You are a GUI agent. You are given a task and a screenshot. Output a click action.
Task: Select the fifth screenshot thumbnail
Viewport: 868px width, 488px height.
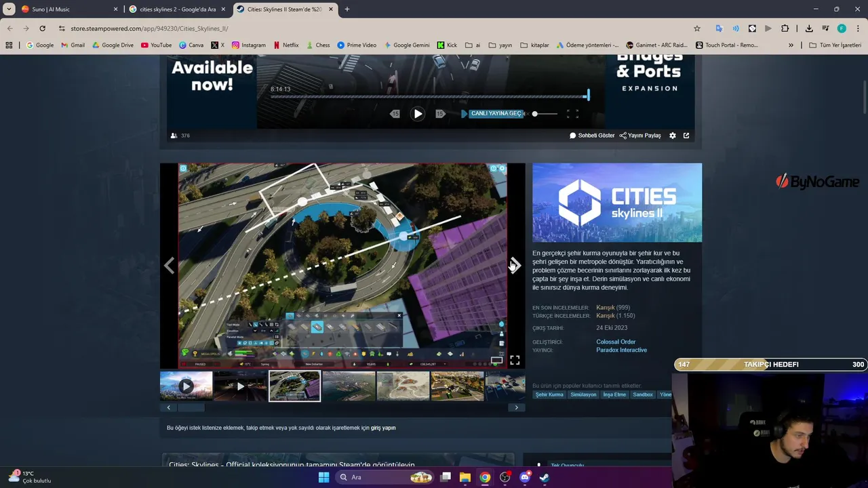(403, 386)
